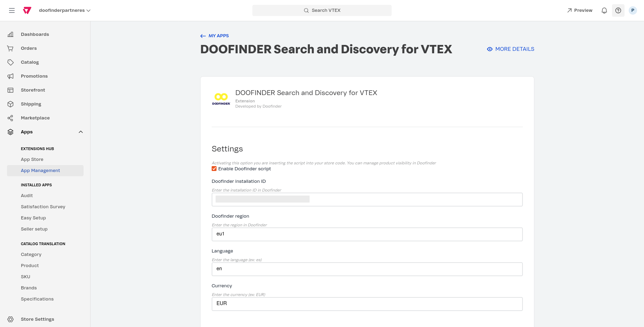Open Specifications translation page

(37, 299)
